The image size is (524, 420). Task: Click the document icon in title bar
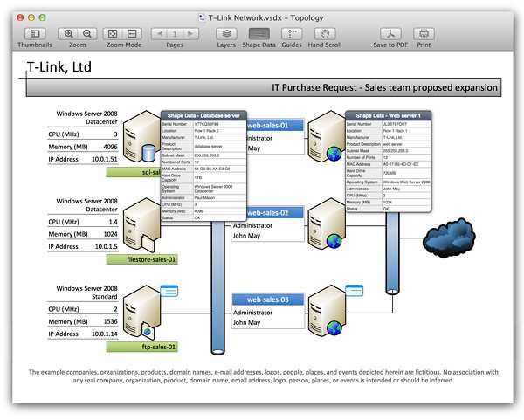pos(202,17)
